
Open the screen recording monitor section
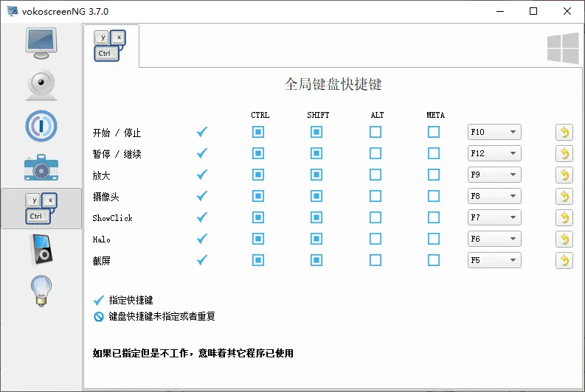[x=41, y=43]
